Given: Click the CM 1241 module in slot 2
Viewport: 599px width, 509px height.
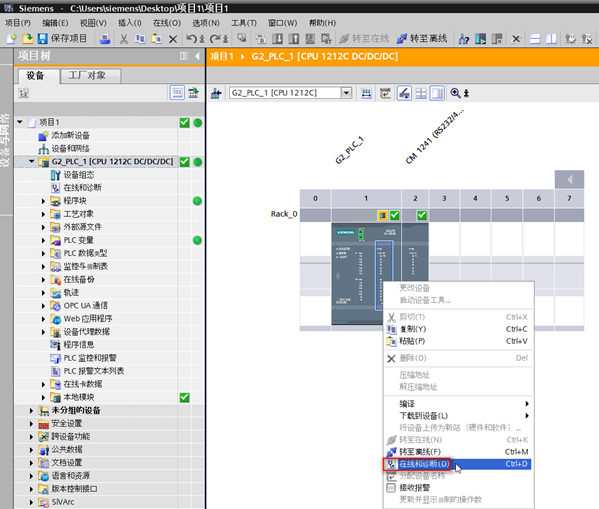Looking at the screenshot, I should pos(415,252).
